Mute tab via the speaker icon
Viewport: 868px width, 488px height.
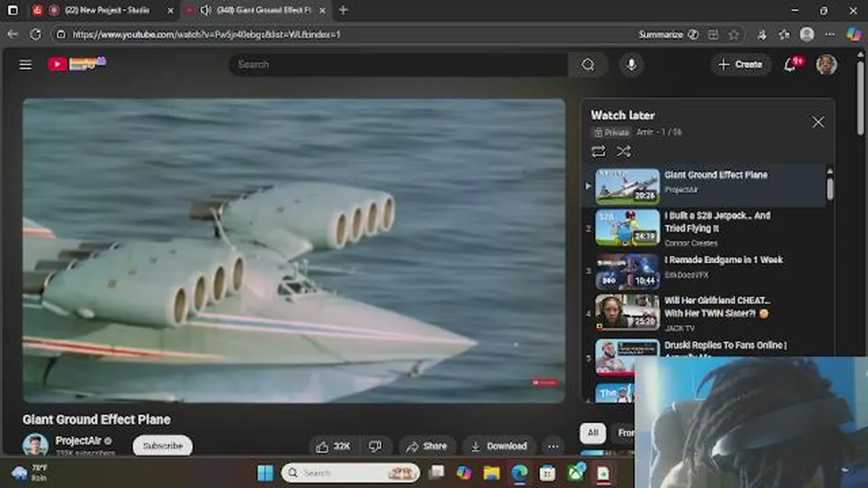click(205, 10)
